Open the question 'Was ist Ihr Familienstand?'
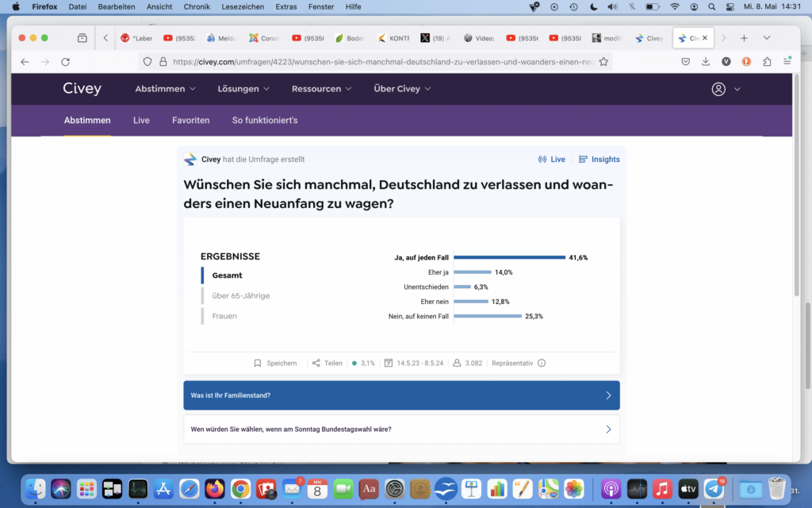The width and height of the screenshot is (812, 508). 401,395
